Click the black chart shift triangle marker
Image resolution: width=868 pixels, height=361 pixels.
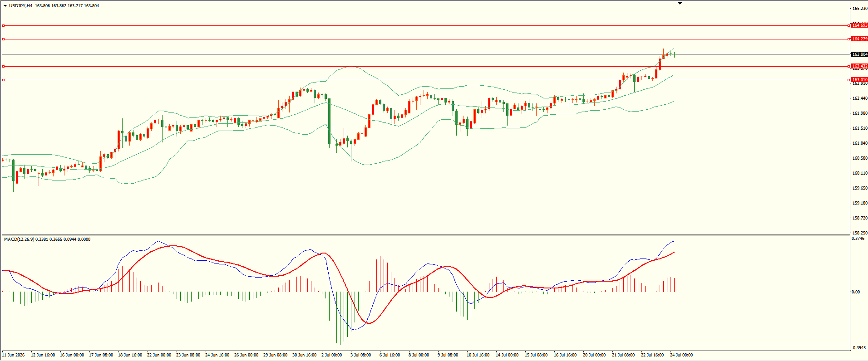tap(680, 3)
